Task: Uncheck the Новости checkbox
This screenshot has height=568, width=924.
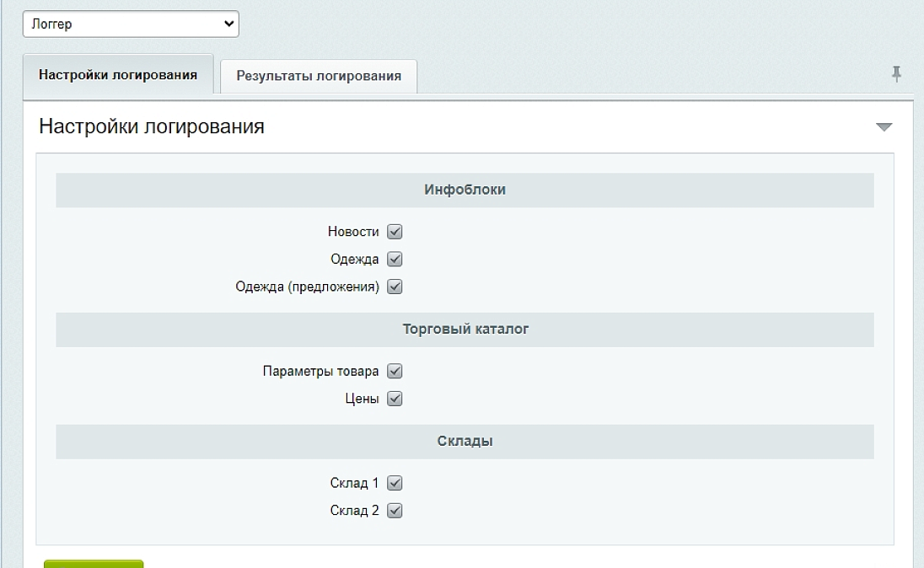Action: click(x=395, y=232)
